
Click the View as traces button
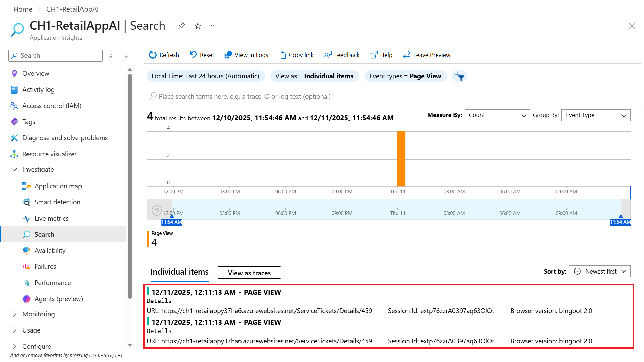(249, 273)
